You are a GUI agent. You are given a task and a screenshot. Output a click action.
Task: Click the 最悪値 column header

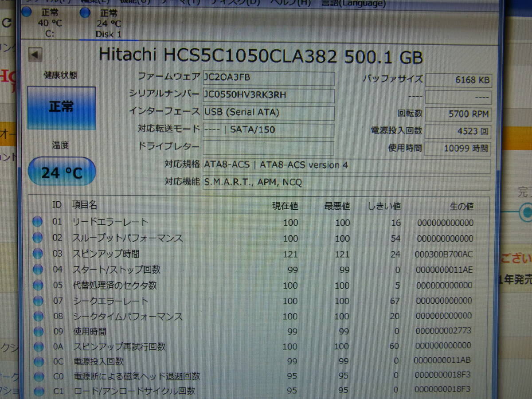(x=337, y=206)
